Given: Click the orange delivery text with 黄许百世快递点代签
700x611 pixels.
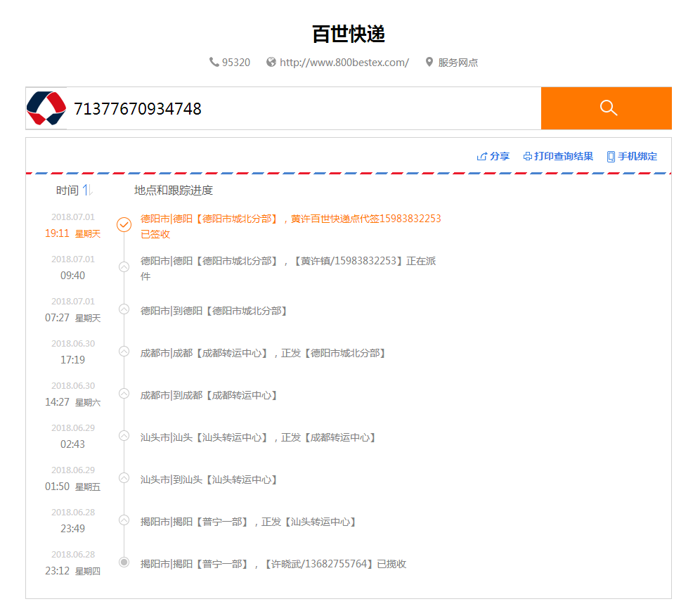Looking at the screenshot, I should click(x=291, y=219).
